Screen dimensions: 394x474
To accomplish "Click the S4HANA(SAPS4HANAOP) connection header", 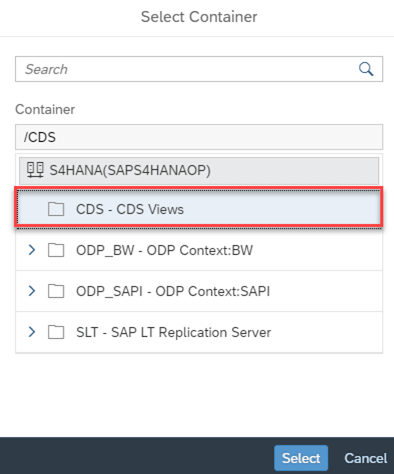I will point(199,170).
